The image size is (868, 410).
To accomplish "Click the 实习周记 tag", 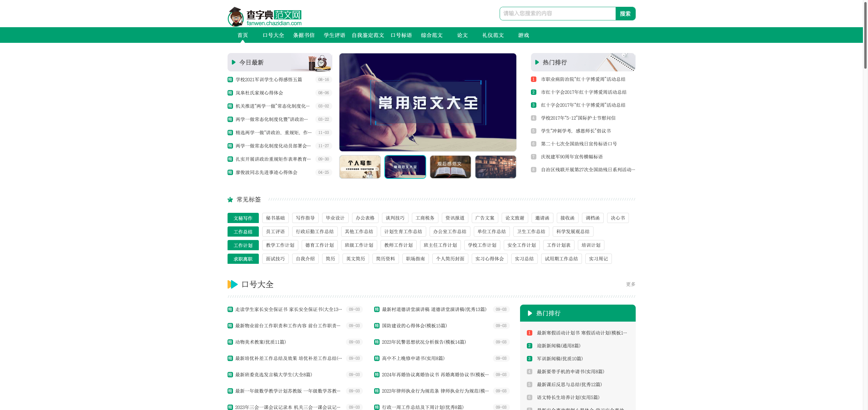I will point(598,259).
